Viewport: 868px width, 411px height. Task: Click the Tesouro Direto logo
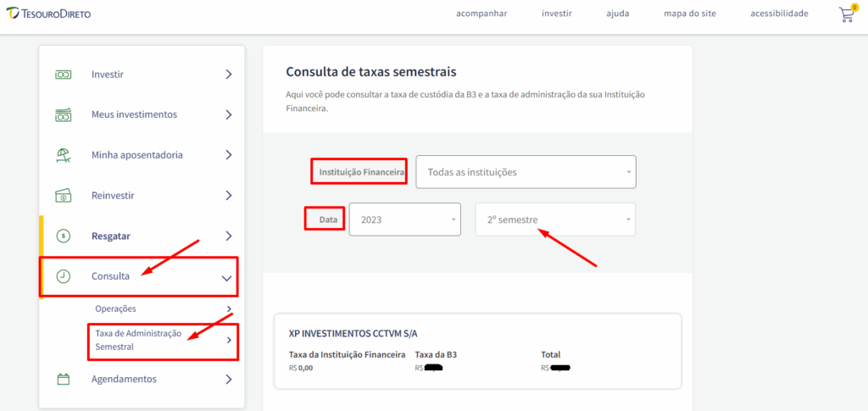tap(47, 14)
